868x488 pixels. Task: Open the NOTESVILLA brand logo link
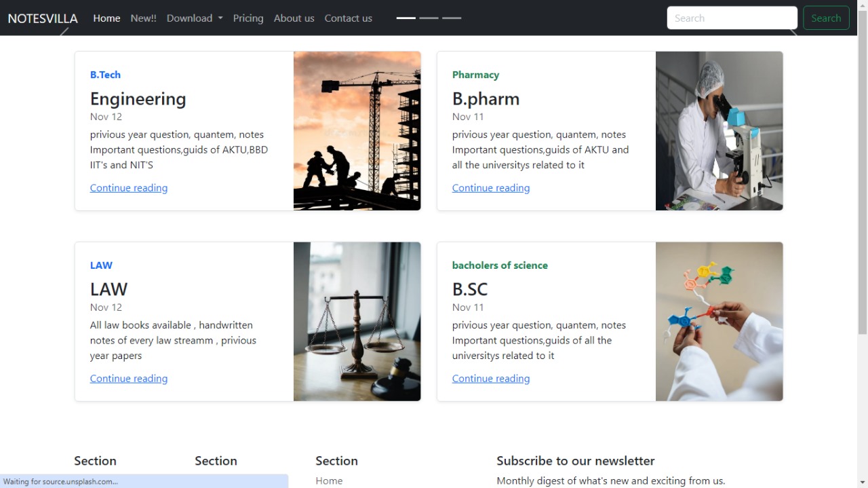point(43,18)
